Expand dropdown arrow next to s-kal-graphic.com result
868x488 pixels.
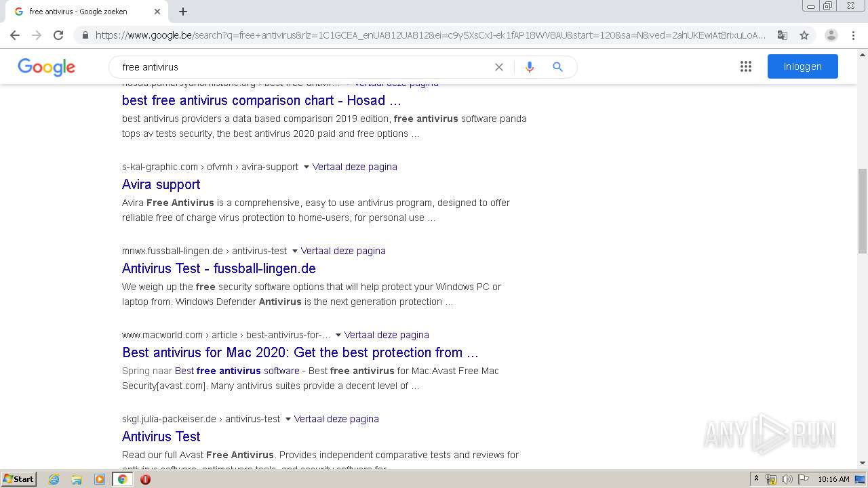[x=307, y=167]
